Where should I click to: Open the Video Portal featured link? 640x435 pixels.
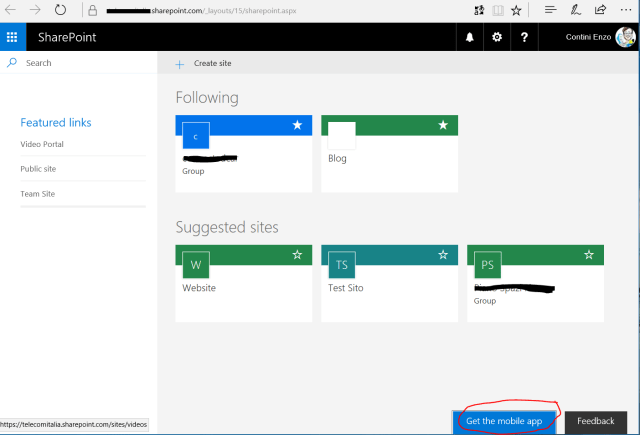coord(42,144)
